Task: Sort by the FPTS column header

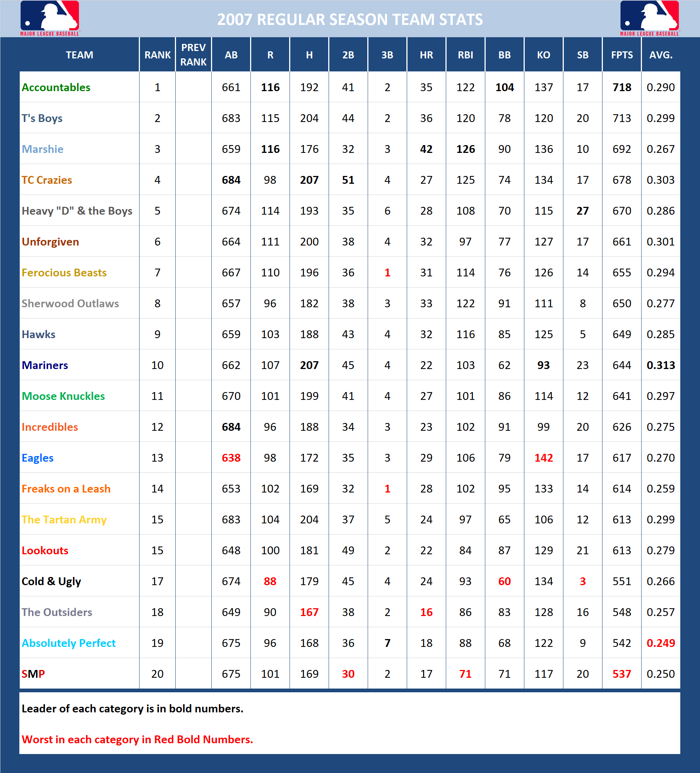Action: (x=621, y=54)
